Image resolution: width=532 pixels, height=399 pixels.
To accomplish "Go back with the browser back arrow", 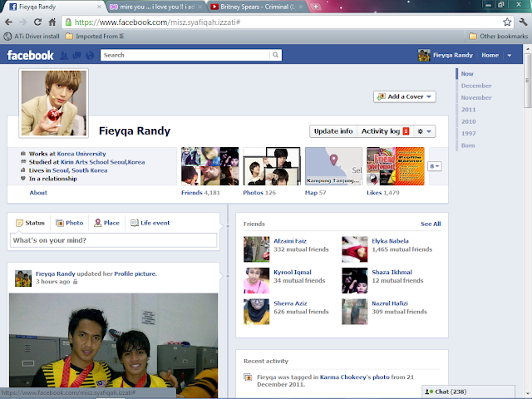I will pos(8,22).
